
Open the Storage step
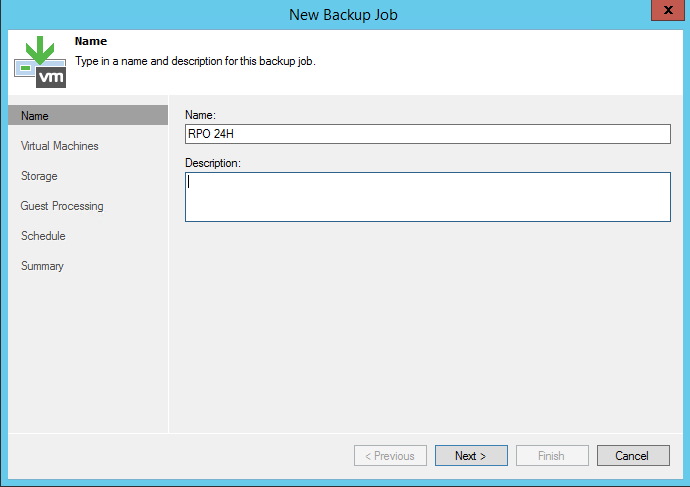pyautogui.click(x=39, y=176)
